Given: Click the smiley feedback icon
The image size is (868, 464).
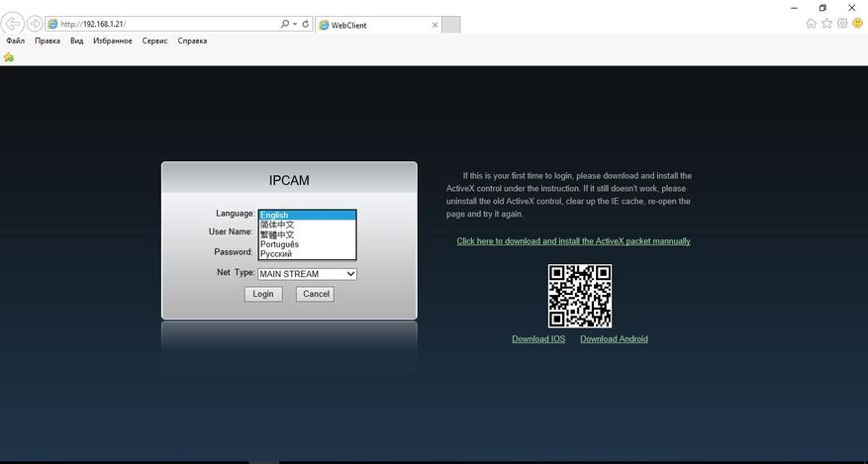Looking at the screenshot, I should click(x=857, y=23).
